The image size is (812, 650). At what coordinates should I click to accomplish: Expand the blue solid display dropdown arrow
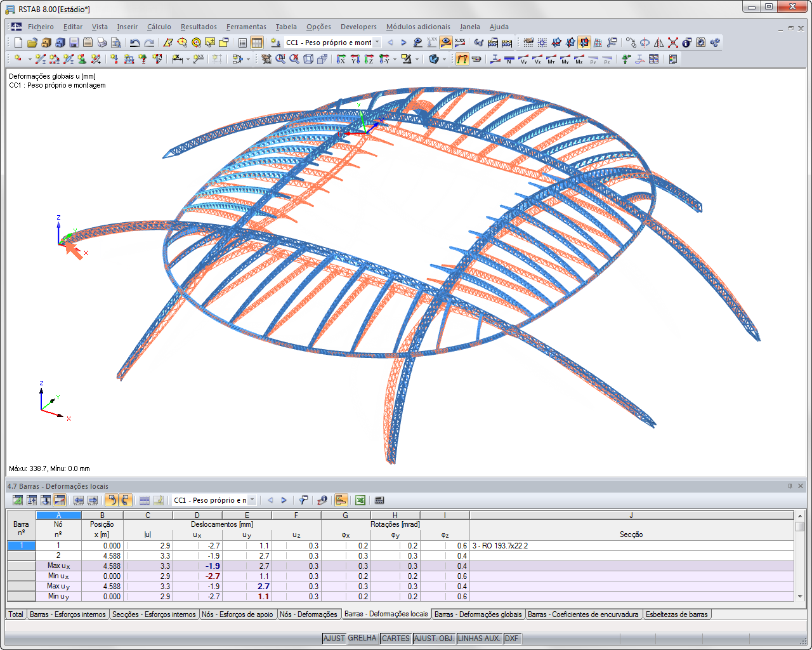[443, 59]
